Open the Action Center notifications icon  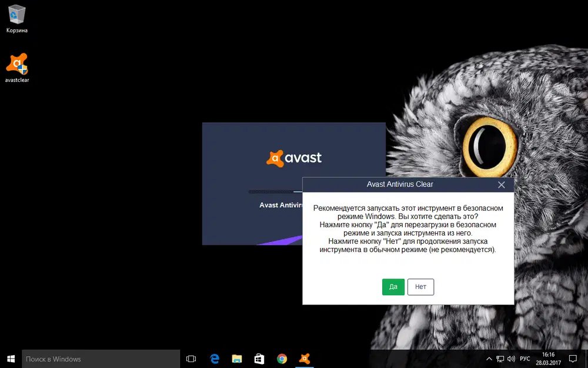[x=573, y=359]
